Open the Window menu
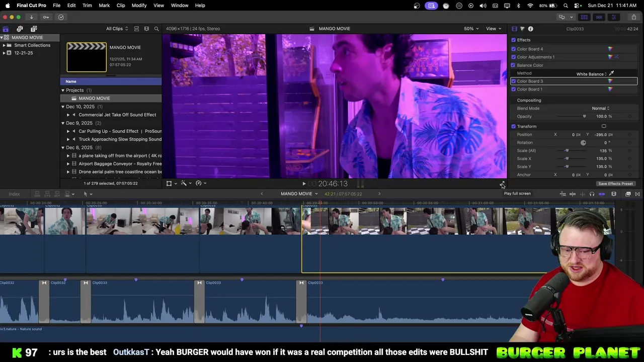644x362 pixels. click(x=179, y=5)
